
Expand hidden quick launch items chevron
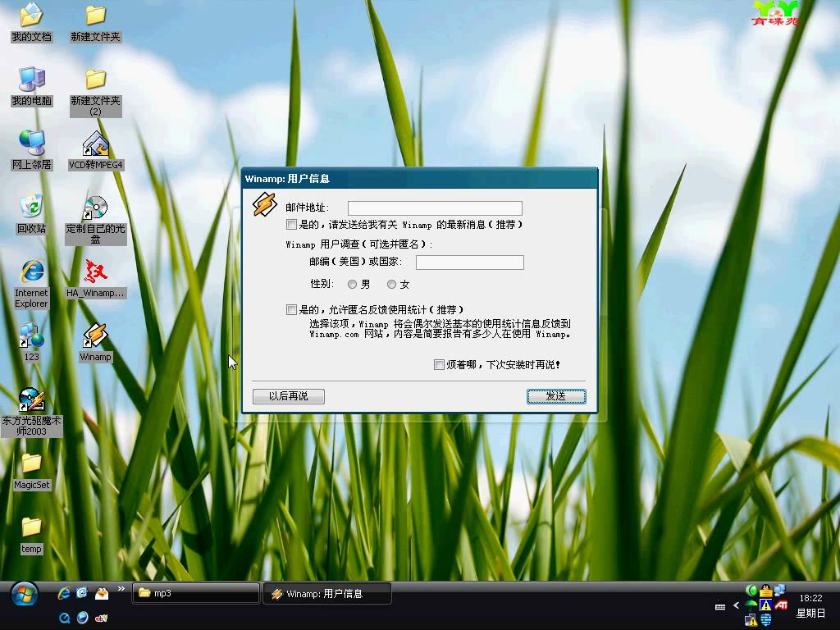coord(121,589)
